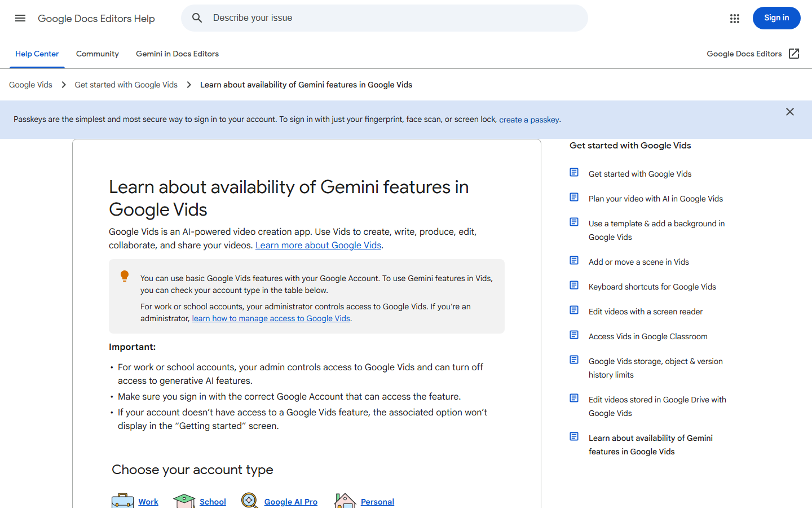Click the article icon beside Learn about availability of Gemini
This screenshot has height=508, width=812.
pyautogui.click(x=574, y=436)
